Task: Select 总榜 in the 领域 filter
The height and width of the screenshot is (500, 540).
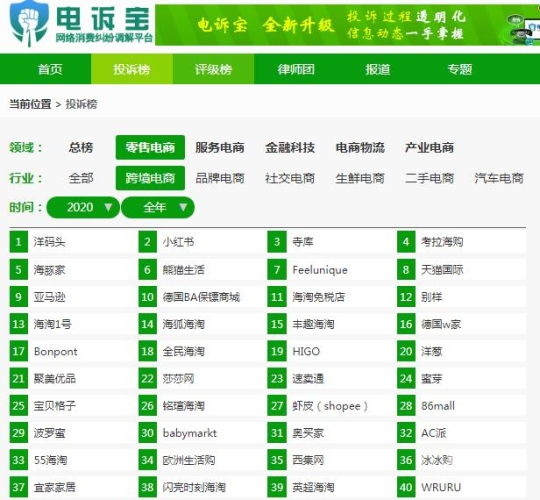Action: (81, 147)
